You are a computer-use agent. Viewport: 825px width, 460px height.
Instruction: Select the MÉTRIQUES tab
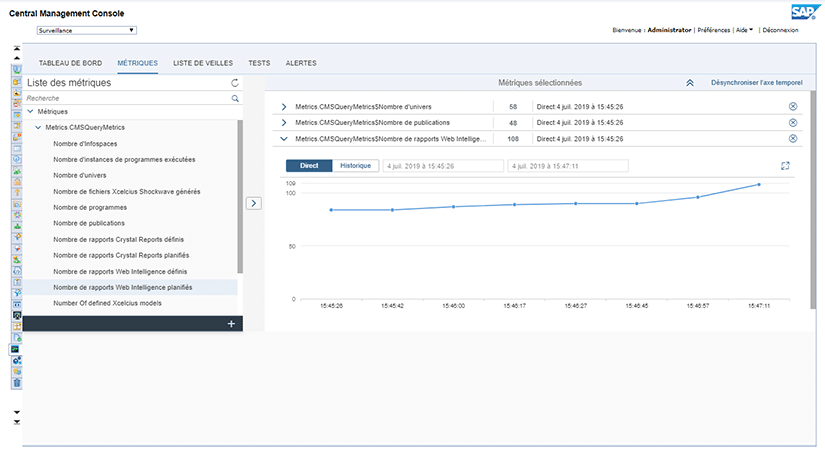click(x=137, y=63)
